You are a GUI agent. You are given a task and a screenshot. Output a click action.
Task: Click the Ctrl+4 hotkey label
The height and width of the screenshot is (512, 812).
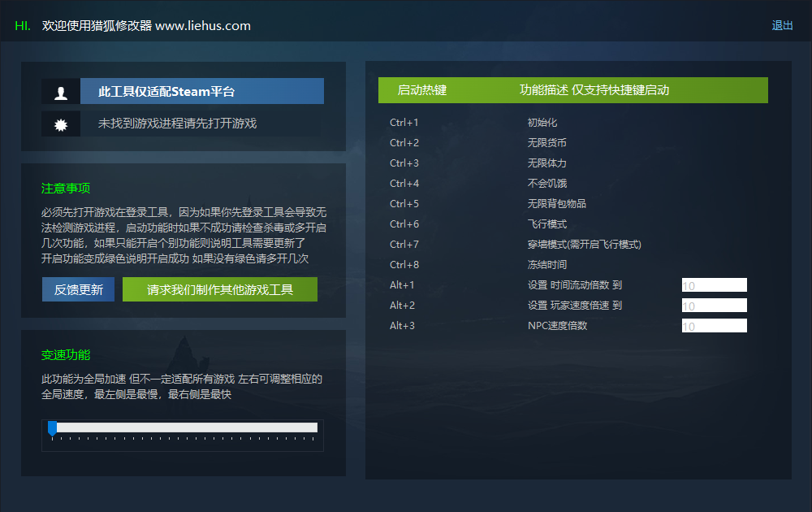tap(404, 184)
